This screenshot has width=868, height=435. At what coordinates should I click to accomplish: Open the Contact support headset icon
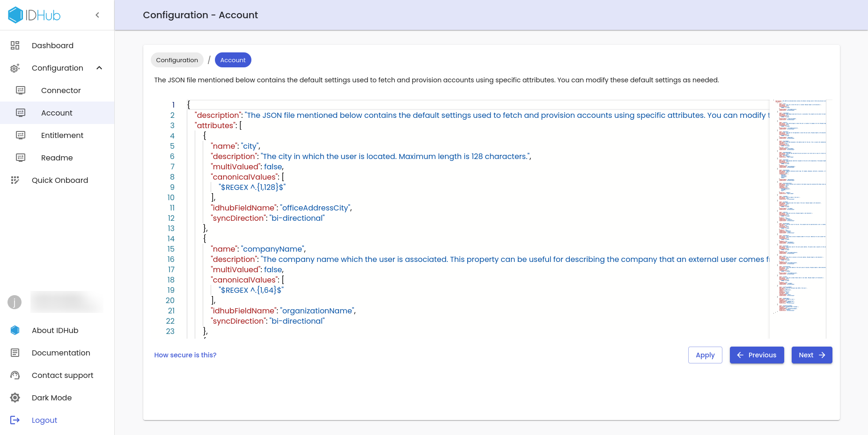15,375
